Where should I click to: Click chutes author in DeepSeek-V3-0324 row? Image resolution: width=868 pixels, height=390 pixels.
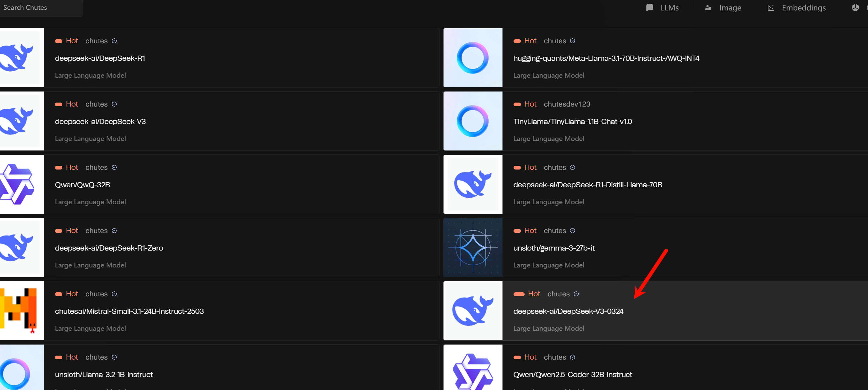point(558,294)
